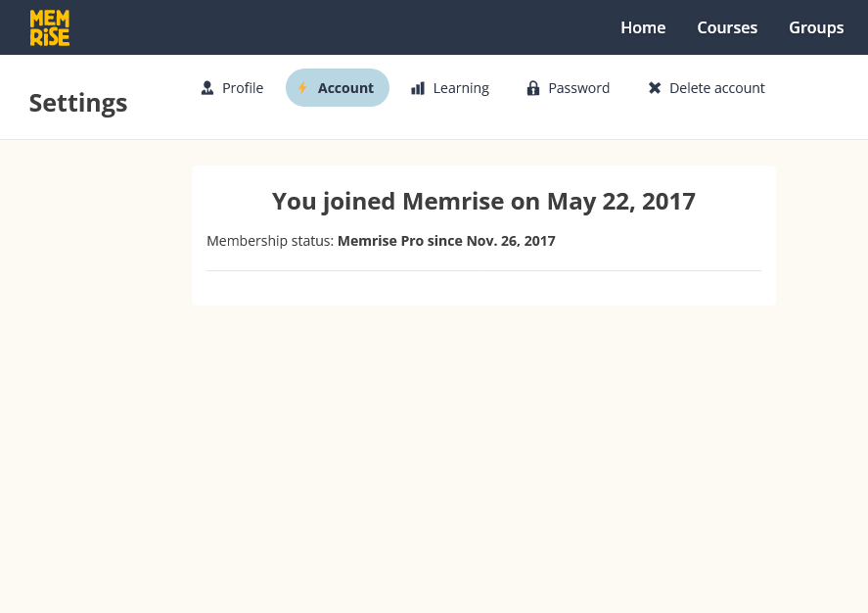Click the horizontal divider in the card
The image size is (868, 613).
(x=483, y=271)
